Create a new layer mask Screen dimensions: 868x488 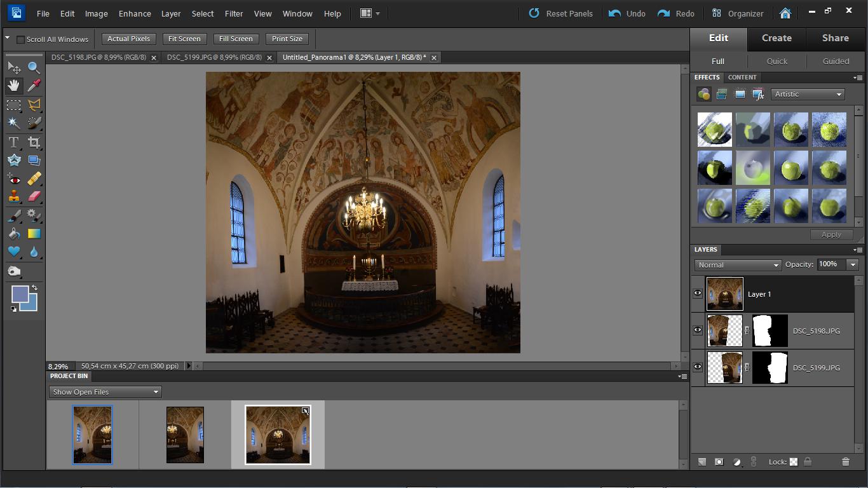click(719, 462)
